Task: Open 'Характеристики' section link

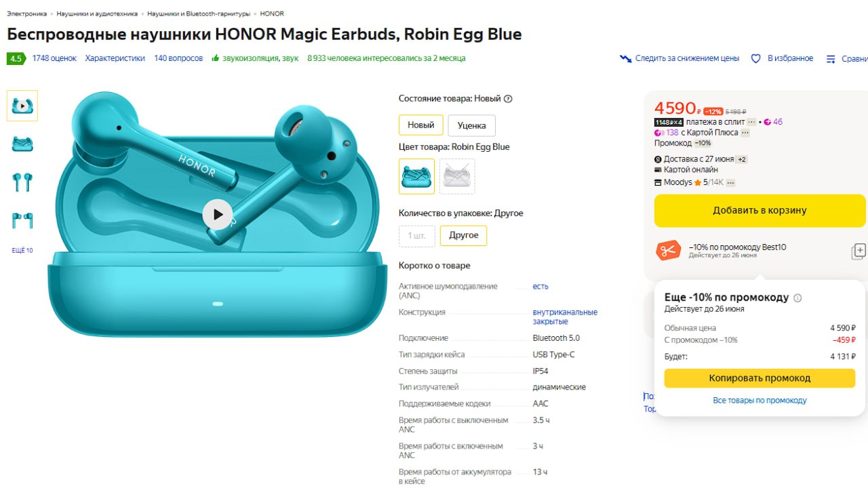Action: pos(115,58)
